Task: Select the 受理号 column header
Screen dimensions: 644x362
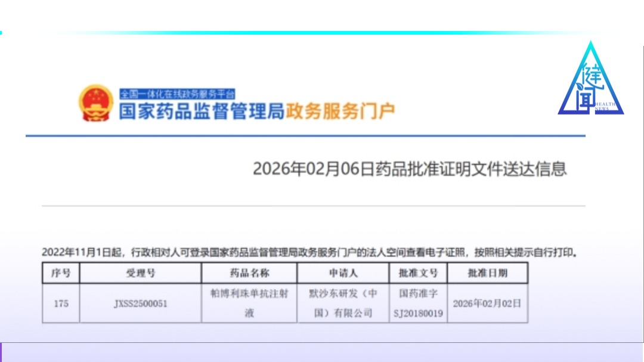Action: [x=141, y=273]
